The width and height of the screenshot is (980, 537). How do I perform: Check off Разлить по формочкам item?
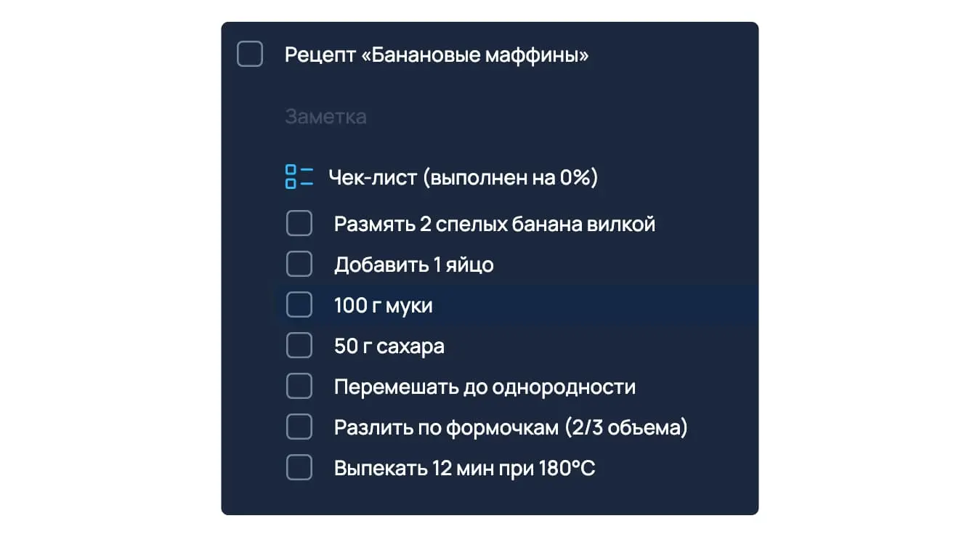point(299,427)
